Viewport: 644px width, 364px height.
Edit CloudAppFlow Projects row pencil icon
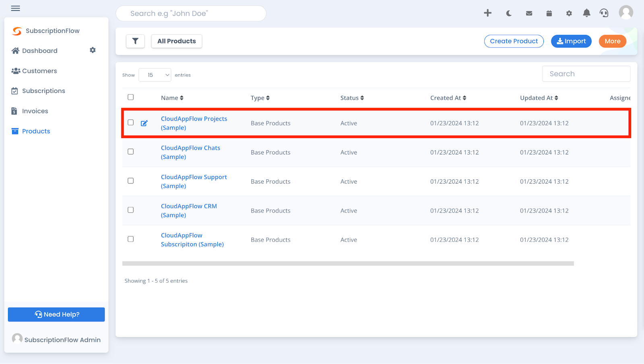point(144,123)
